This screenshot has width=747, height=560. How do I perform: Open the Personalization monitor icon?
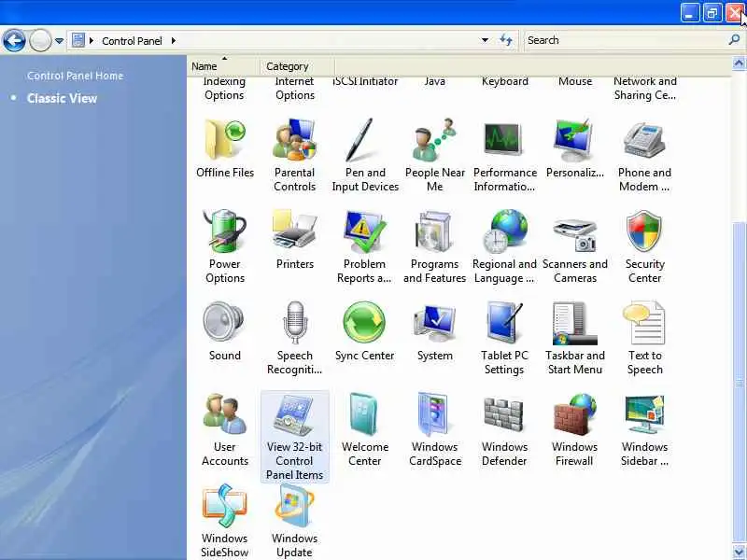tap(574, 140)
